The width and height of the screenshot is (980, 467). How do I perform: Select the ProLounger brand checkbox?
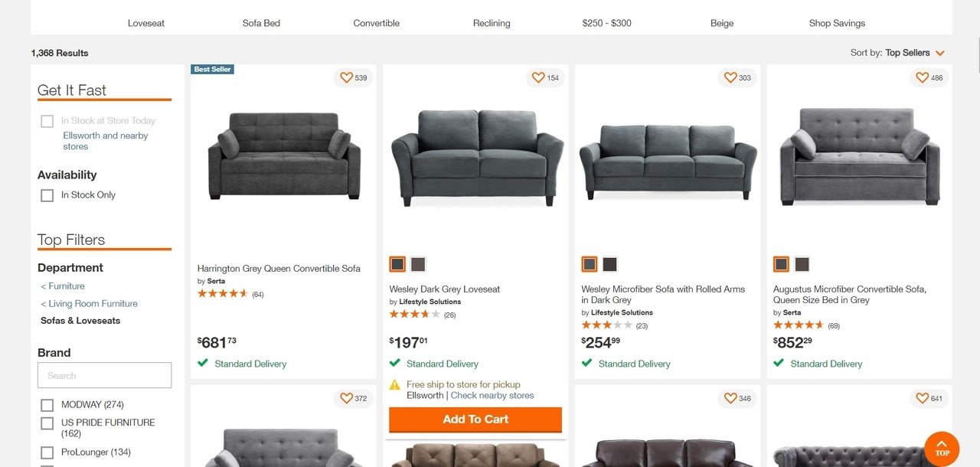[x=47, y=452]
